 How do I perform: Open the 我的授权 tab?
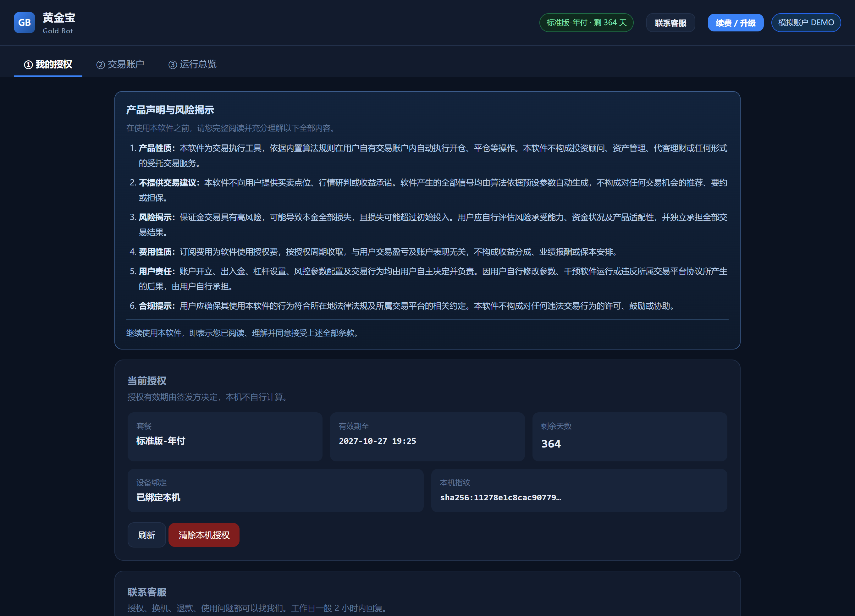(48, 64)
